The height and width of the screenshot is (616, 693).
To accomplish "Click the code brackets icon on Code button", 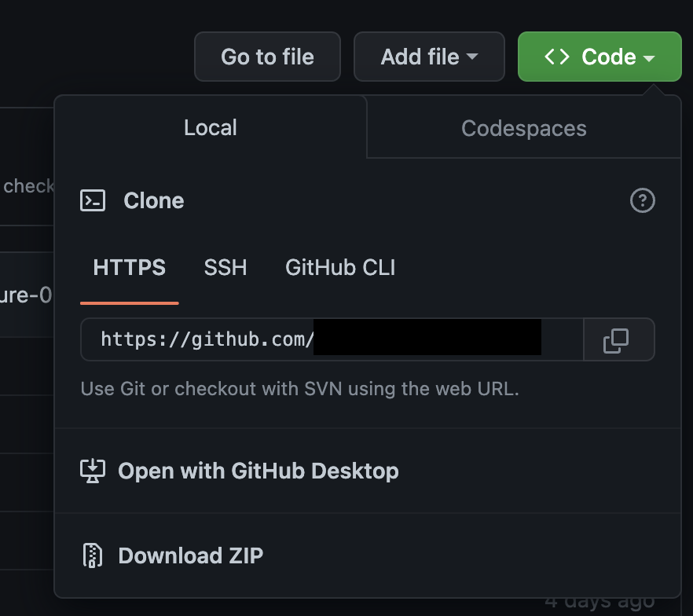I will 558,56.
